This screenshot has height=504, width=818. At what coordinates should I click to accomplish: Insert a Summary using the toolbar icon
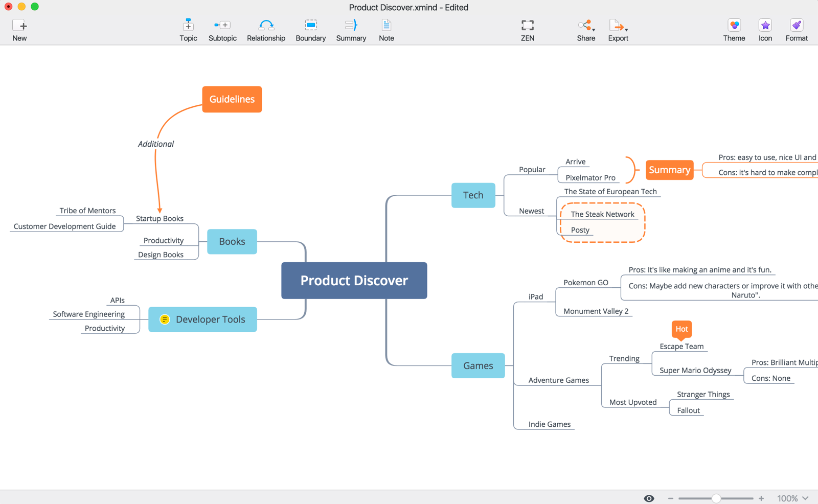pos(351,29)
